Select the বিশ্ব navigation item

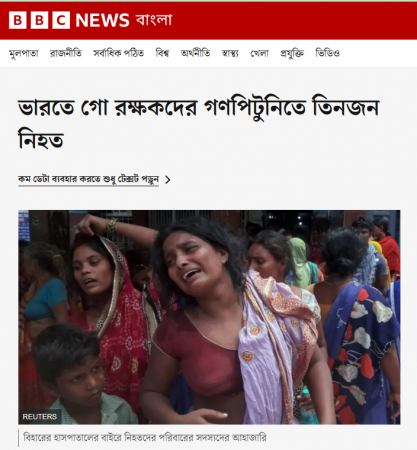[162, 53]
